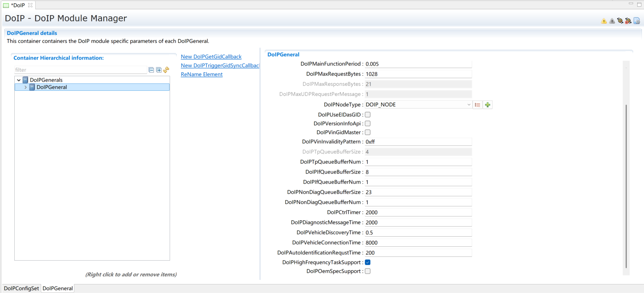The image size is (644, 293).
Task: Tick the DoIPOemSpecSupport checkbox
Action: coord(368,272)
